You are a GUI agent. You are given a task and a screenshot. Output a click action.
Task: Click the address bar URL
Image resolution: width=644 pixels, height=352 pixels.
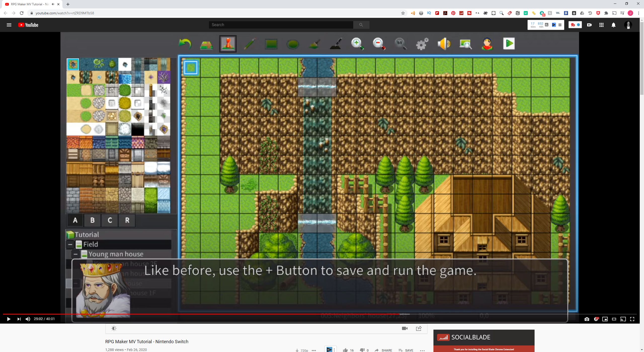point(65,13)
